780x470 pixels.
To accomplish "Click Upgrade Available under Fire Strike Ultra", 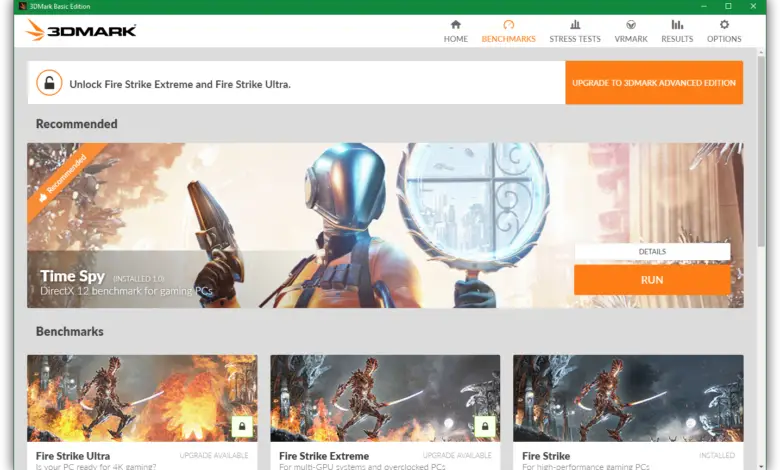I will (214, 455).
